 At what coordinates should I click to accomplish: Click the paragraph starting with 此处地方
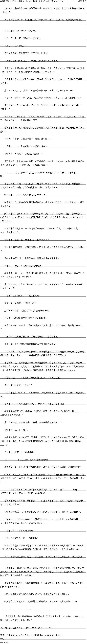point(43,10)
